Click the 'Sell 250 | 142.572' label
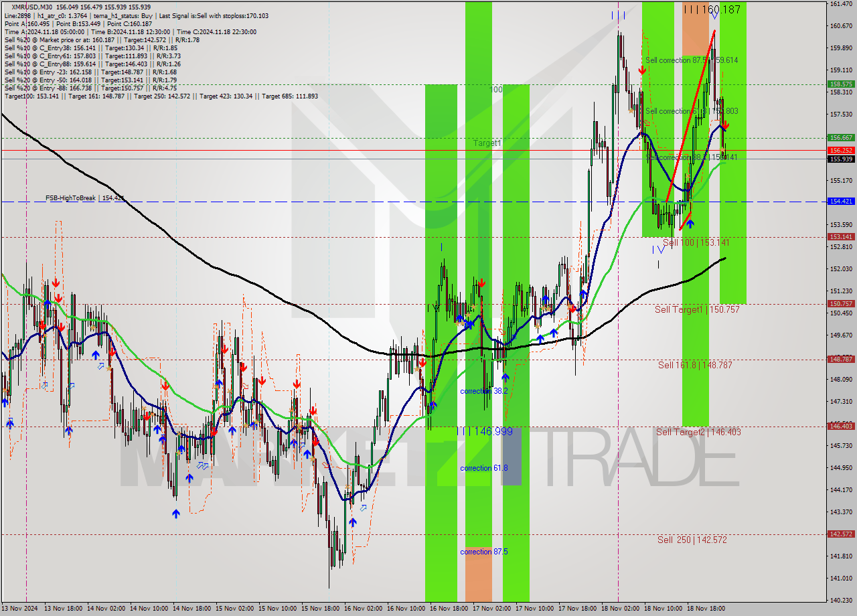Image resolution: width=857 pixels, height=616 pixels. (x=692, y=540)
